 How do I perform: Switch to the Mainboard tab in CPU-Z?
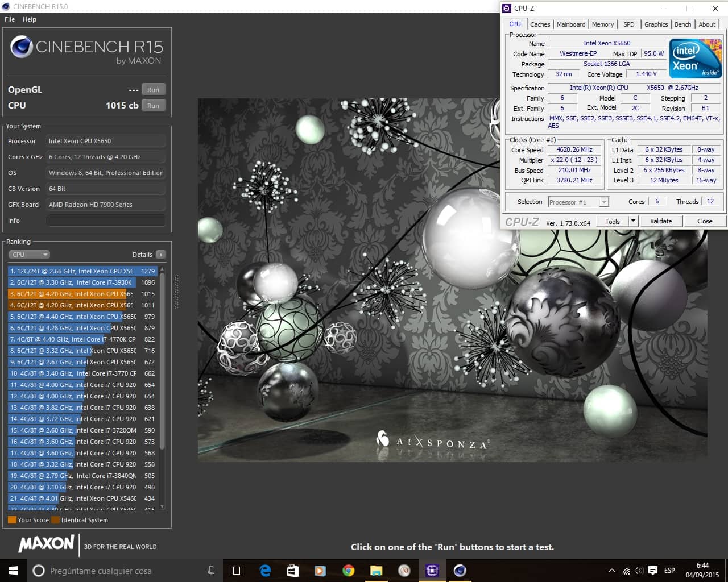click(570, 24)
